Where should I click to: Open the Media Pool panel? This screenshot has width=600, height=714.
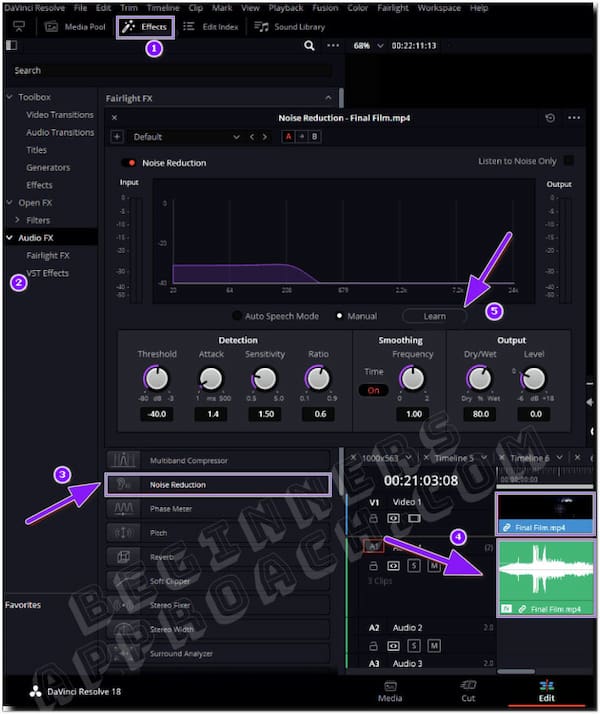click(75, 27)
